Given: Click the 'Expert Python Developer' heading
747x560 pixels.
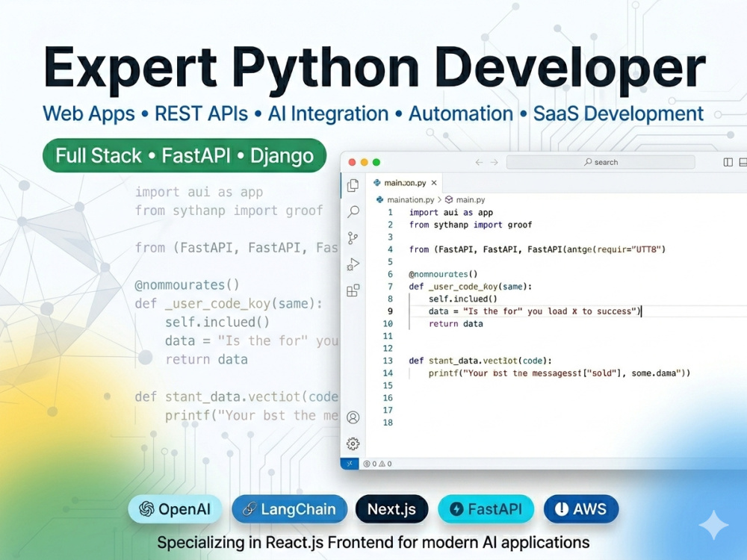Looking at the screenshot, I should coord(374,69).
